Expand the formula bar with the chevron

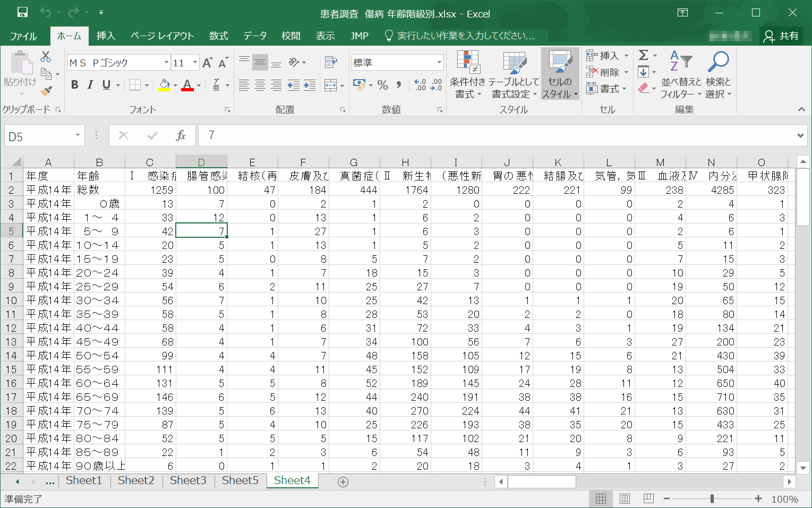(800, 136)
